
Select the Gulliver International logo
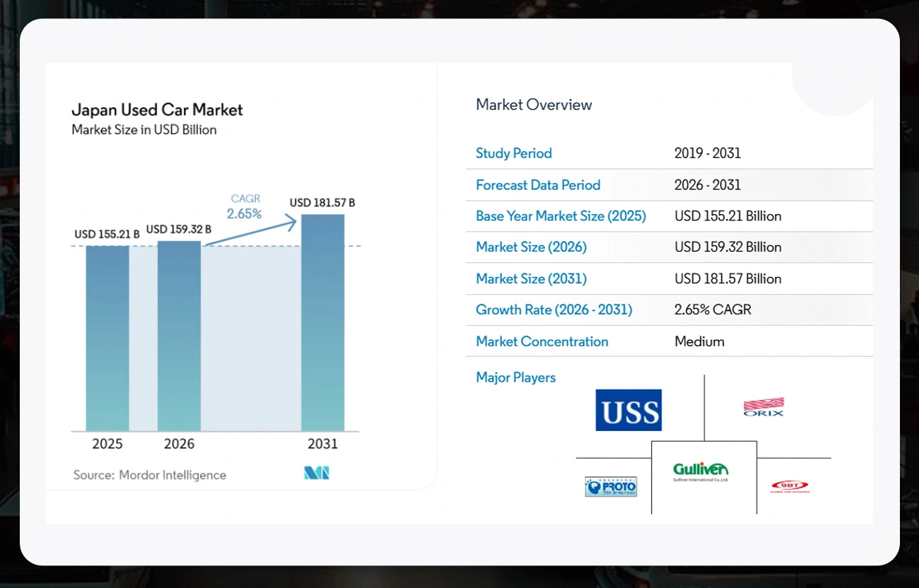701,471
